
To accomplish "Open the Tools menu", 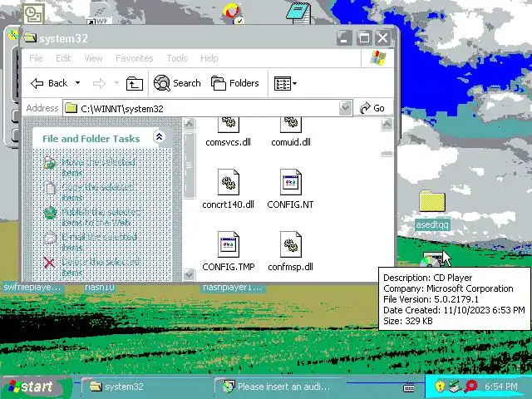I will tap(177, 58).
